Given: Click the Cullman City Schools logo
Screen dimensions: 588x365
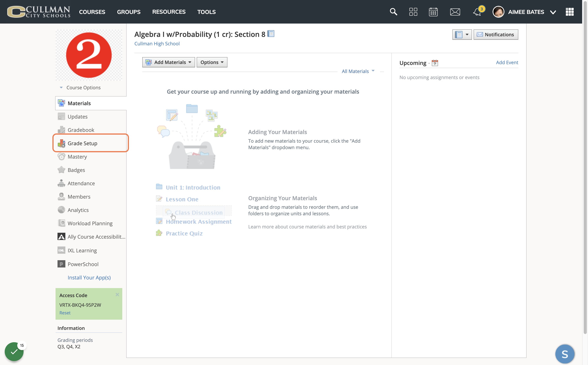Looking at the screenshot, I should (39, 12).
